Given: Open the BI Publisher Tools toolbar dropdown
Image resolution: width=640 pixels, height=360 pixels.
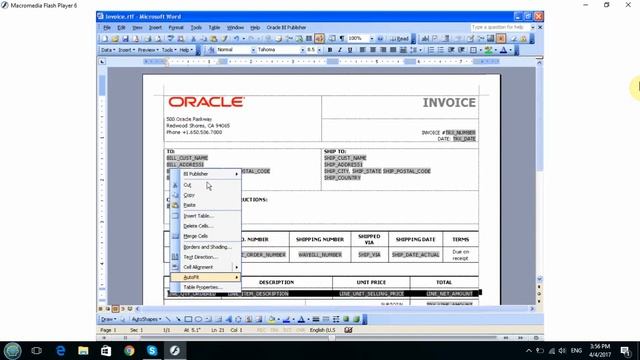Looking at the screenshot, I should click(169, 50).
